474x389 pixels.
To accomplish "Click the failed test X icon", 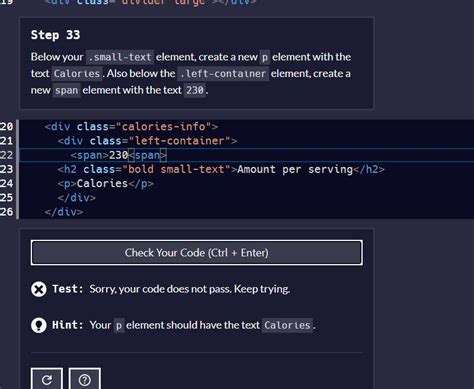I will pyautogui.click(x=39, y=289).
